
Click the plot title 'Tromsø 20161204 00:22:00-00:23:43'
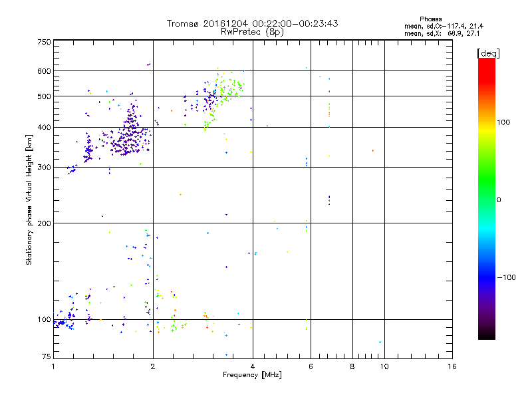[252, 23]
